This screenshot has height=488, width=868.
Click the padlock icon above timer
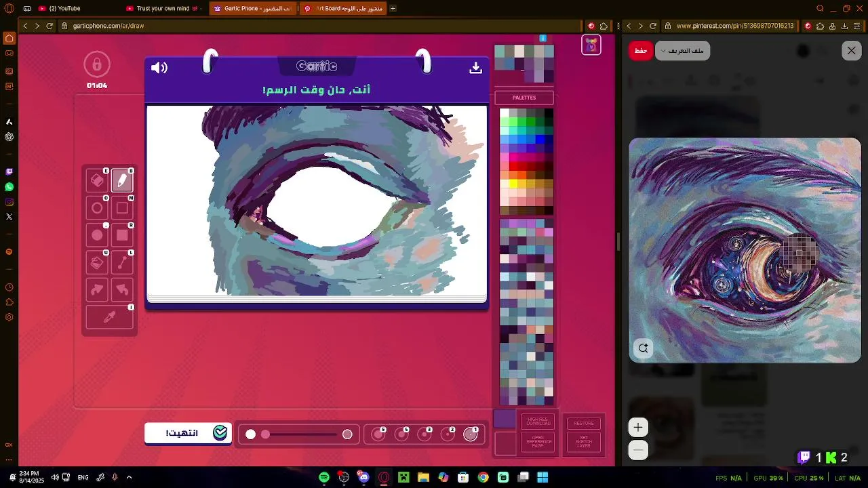pos(97,64)
